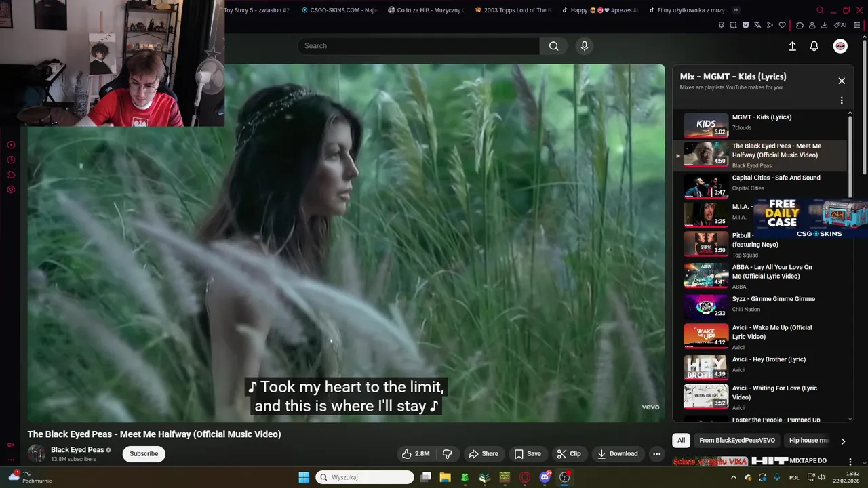Viewport: 868px width, 488px height.
Task: Click the YouTube search magnifier button
Action: pos(554,46)
